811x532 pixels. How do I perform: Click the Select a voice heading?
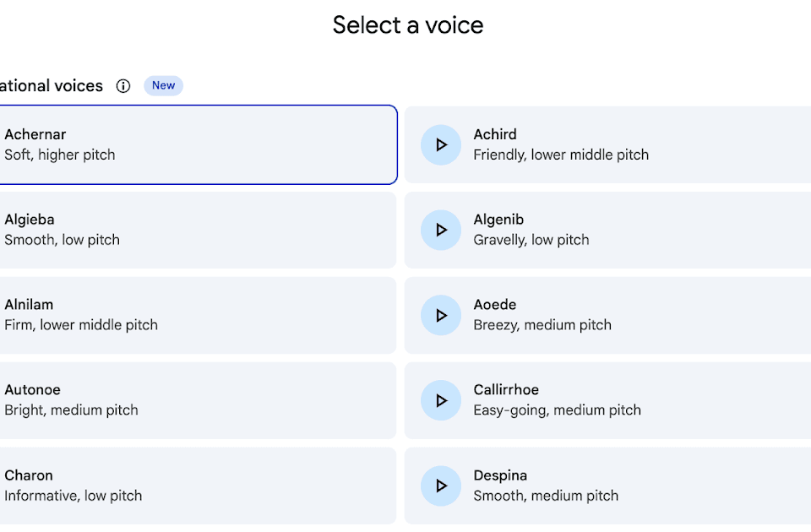coord(408,24)
